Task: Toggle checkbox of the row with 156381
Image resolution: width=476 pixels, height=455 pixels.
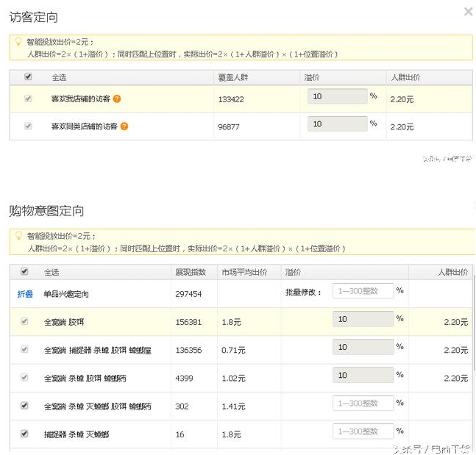Action: pyautogui.click(x=24, y=321)
